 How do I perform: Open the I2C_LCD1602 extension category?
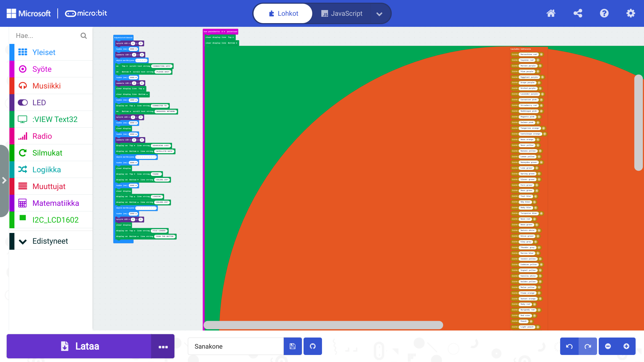(56, 220)
